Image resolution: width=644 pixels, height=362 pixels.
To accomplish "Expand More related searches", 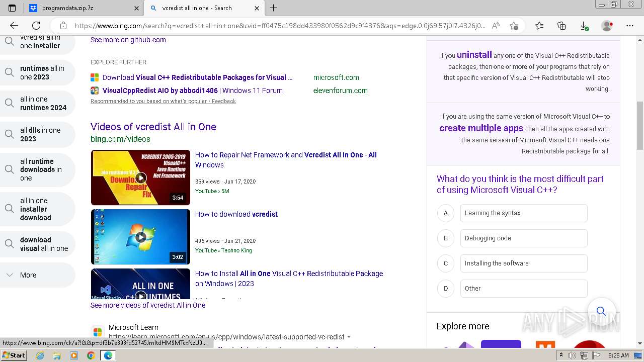I will (x=38, y=275).
